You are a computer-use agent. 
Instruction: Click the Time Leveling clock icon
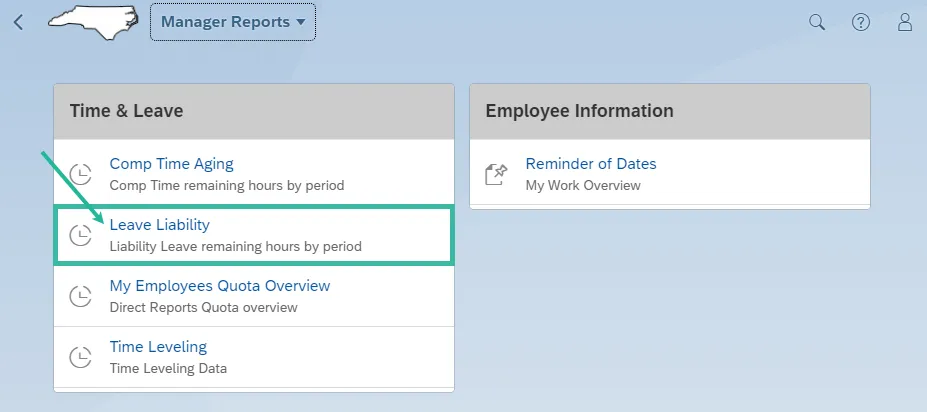(80, 357)
